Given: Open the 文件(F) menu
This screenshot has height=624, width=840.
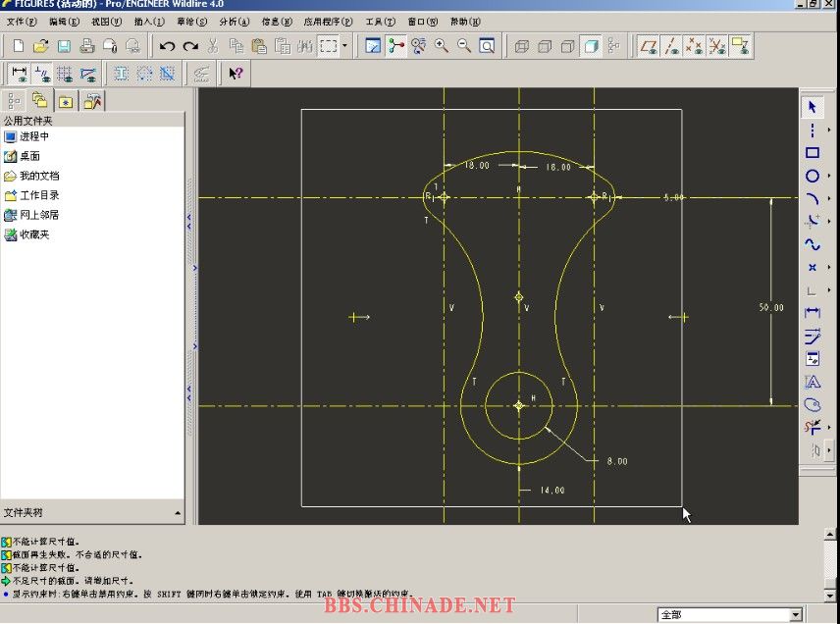Looking at the screenshot, I should coord(22,22).
